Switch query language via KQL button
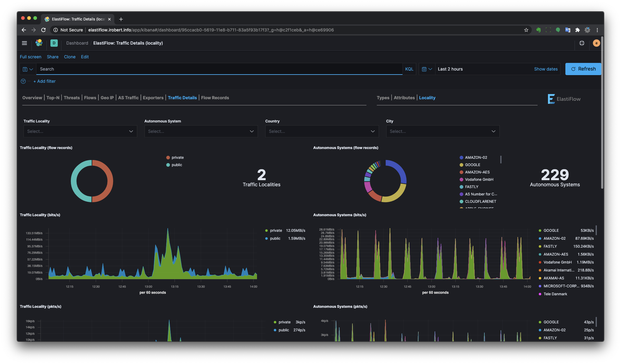The image size is (621, 364). (x=409, y=69)
